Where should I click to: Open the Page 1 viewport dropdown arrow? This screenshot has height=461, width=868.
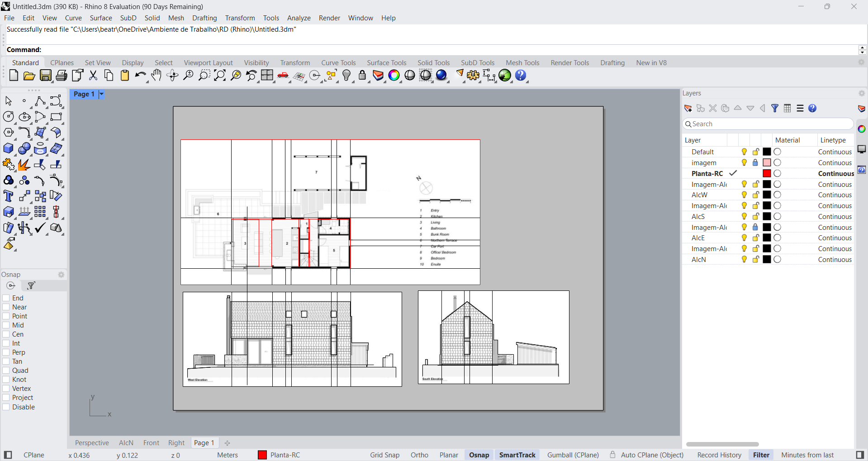102,94
